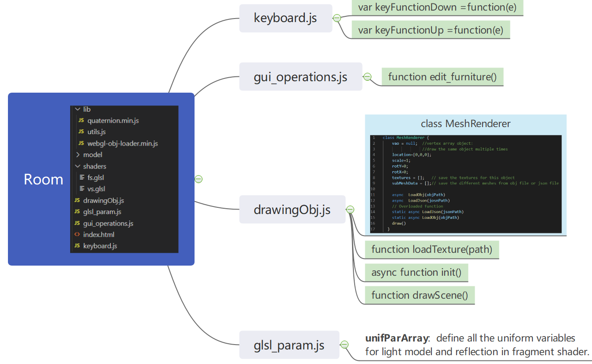
Task: Click the JS icon beside quaternion.min.js
Action: click(x=81, y=120)
